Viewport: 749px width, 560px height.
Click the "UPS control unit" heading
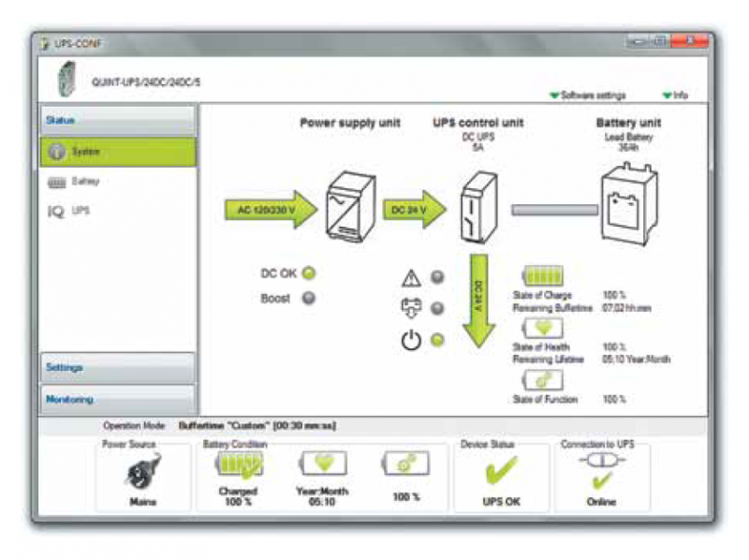tap(478, 123)
